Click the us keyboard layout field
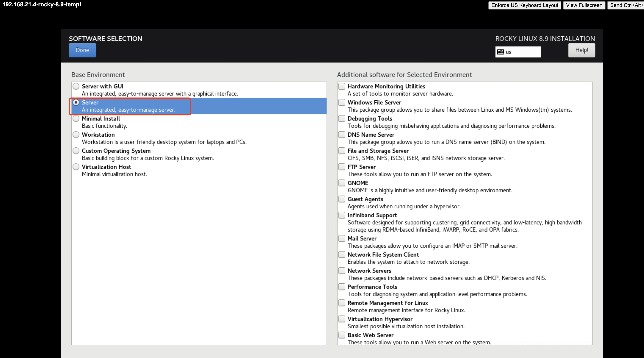 (x=518, y=52)
